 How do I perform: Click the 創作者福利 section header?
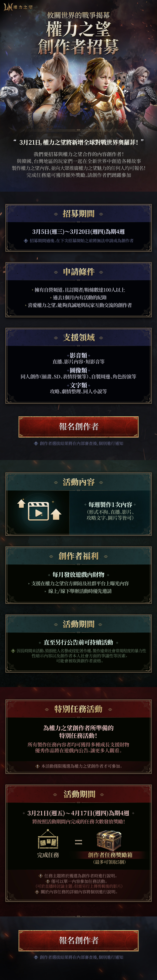(x=78, y=556)
